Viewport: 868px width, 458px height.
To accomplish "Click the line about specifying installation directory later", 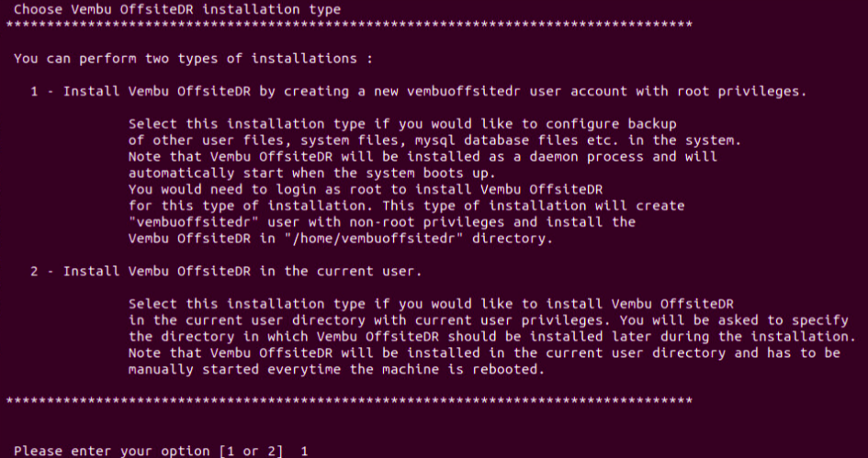I will tap(492, 336).
